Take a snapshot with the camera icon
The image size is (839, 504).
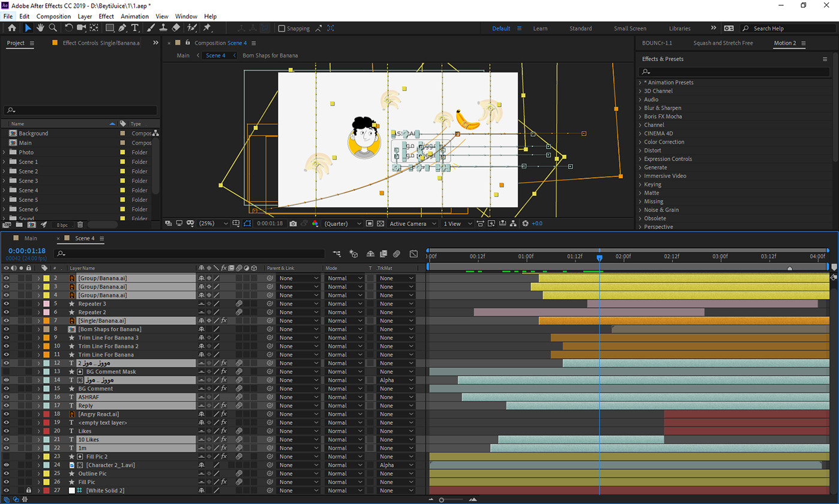[x=293, y=224]
